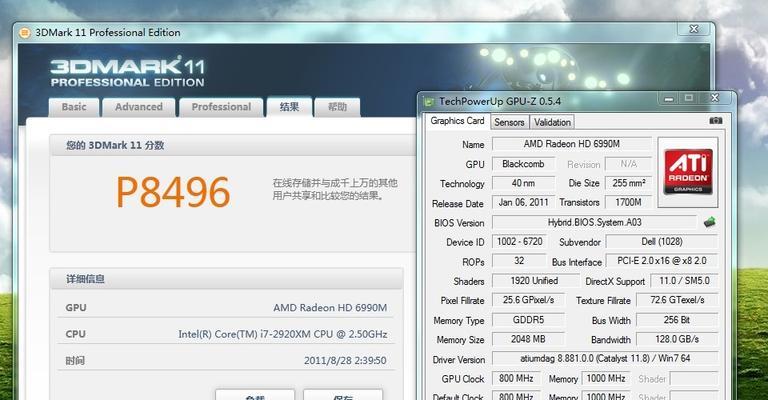
Task: Click the Memory Type field GDDR5
Action: [x=528, y=320]
